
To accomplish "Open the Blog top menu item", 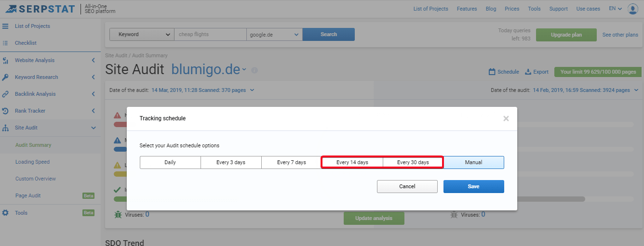I will (491, 9).
